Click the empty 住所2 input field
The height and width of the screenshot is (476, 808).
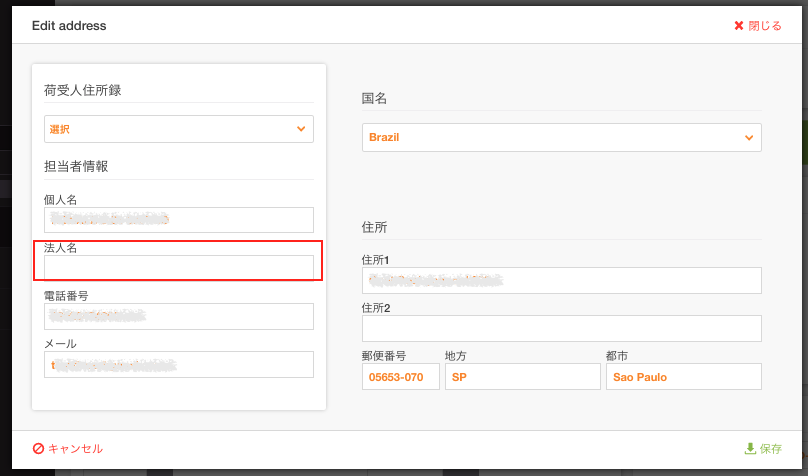(x=562, y=328)
